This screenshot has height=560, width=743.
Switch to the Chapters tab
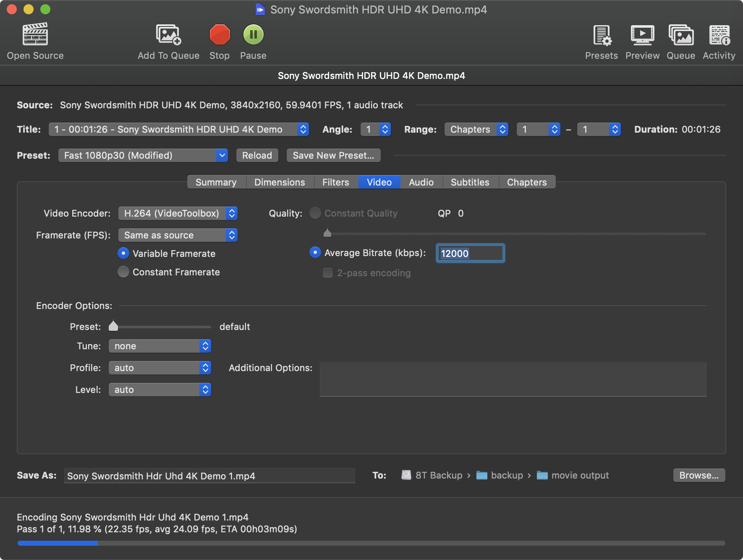click(x=527, y=182)
